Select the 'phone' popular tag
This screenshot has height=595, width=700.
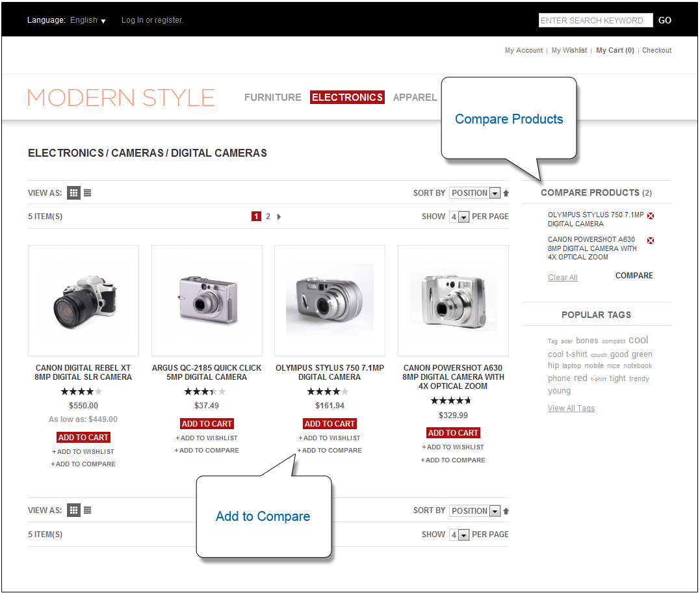tap(559, 378)
